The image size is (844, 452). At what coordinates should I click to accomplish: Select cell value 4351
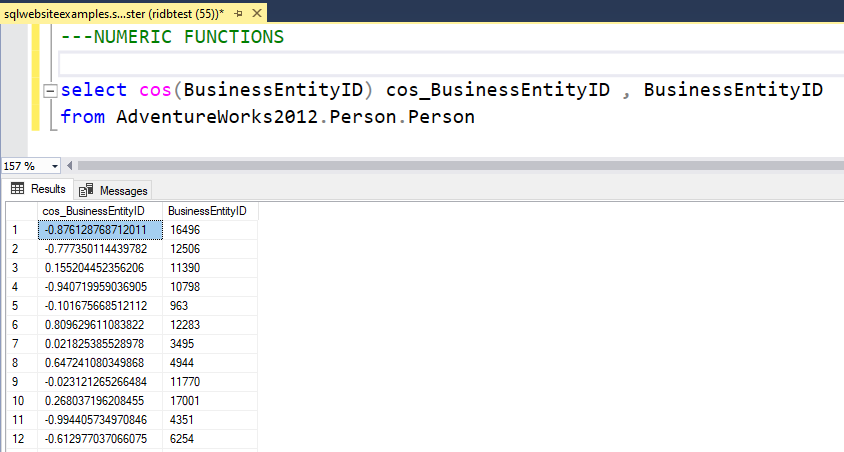(210, 420)
